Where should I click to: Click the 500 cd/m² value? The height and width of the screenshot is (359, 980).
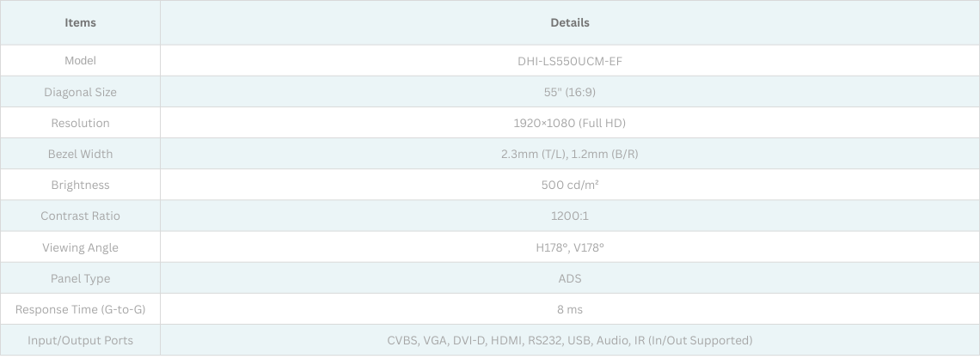(569, 185)
